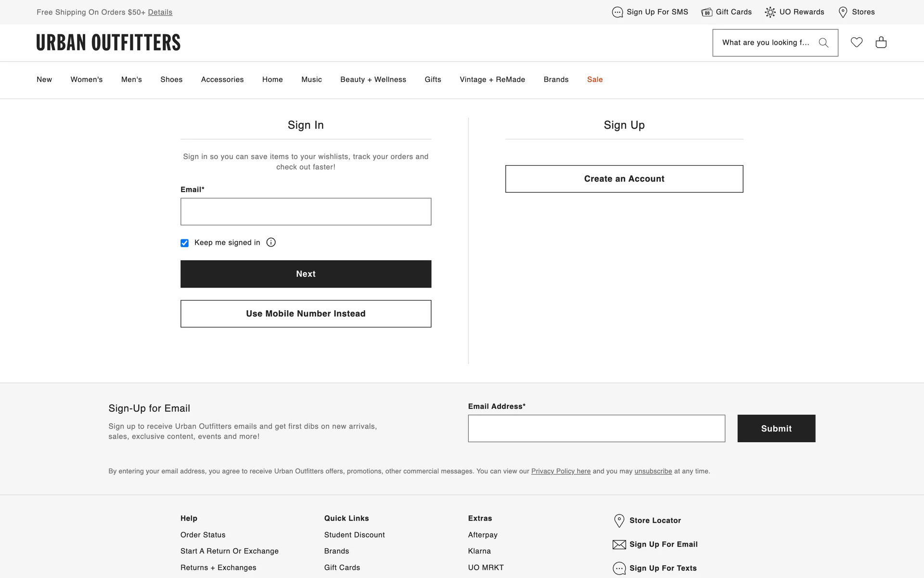
Task: Click the search magnifying glass icon
Action: click(823, 43)
